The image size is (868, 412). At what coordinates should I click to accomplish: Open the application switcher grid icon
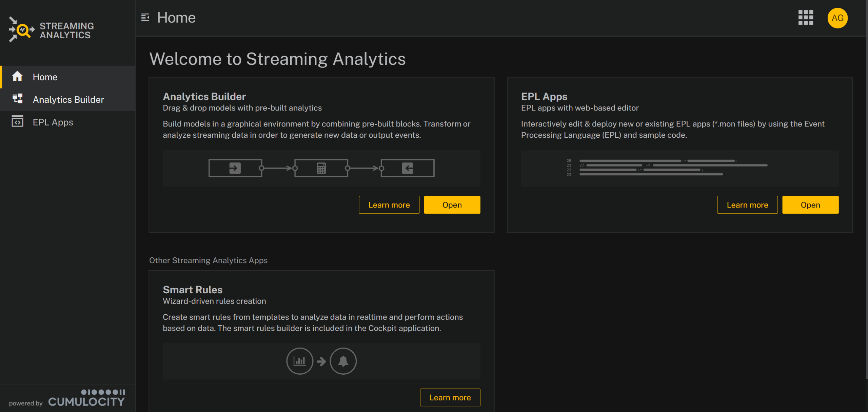[806, 18]
